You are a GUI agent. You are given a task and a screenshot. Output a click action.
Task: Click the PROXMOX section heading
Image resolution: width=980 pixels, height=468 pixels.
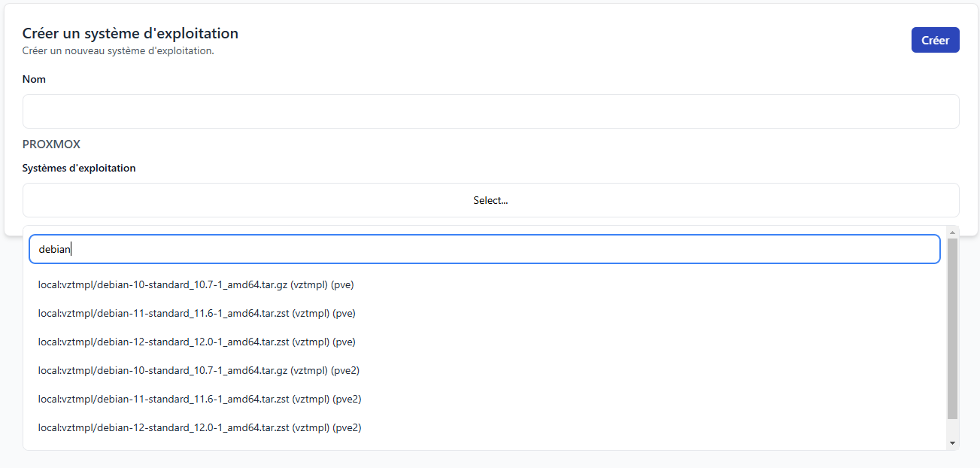pyautogui.click(x=51, y=144)
